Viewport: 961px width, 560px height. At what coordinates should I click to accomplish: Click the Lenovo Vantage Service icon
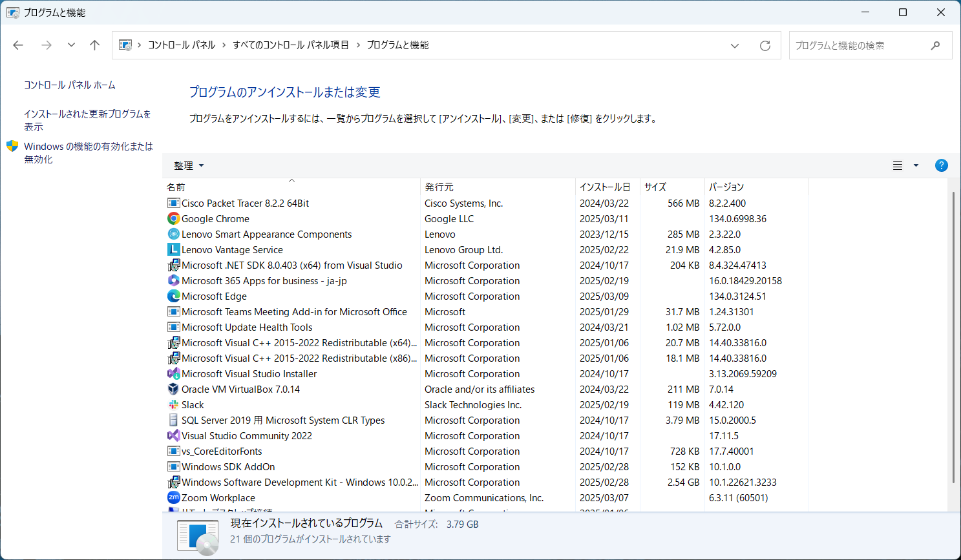pos(173,250)
